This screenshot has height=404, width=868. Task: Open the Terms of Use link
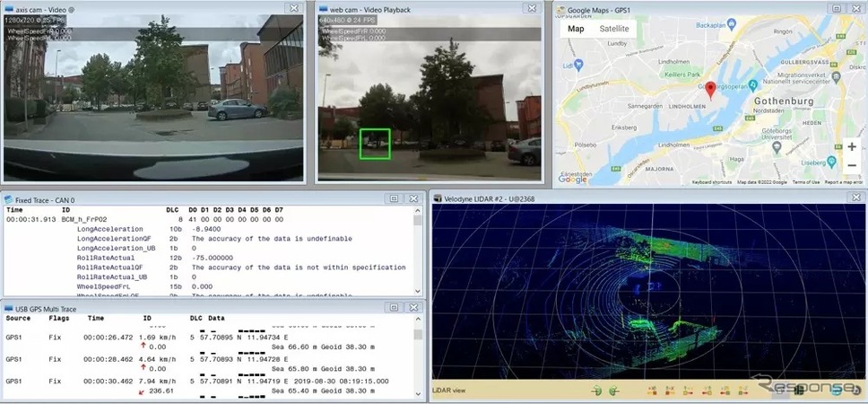[805, 181]
